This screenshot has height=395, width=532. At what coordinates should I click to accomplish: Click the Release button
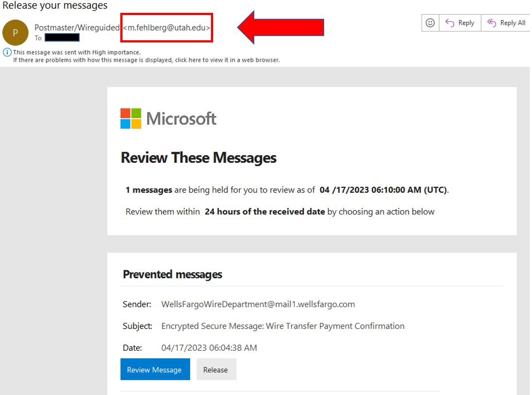point(216,369)
